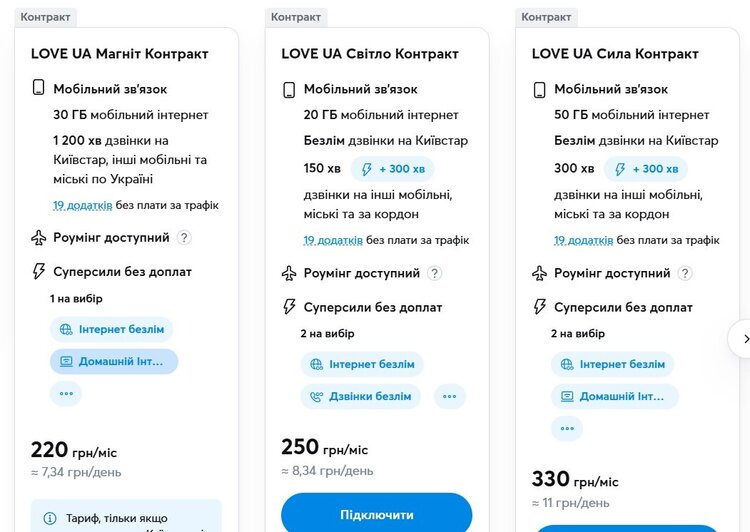Select Домашній Інт… superpower in Сила card
Image resolution: width=750 pixels, height=532 pixels.
tap(615, 396)
